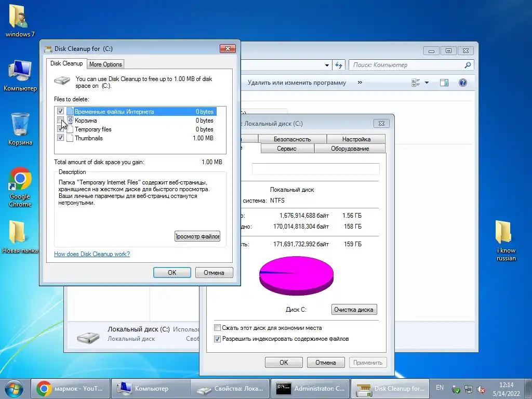The width and height of the screenshot is (532, 399).
Task: Uncheck the Thumbnails checkbox
Action: tap(60, 138)
